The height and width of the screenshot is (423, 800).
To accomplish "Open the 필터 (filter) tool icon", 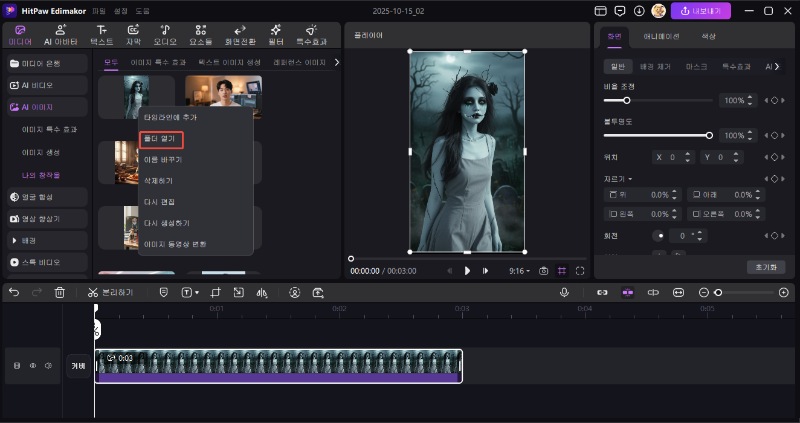I will [x=277, y=30].
